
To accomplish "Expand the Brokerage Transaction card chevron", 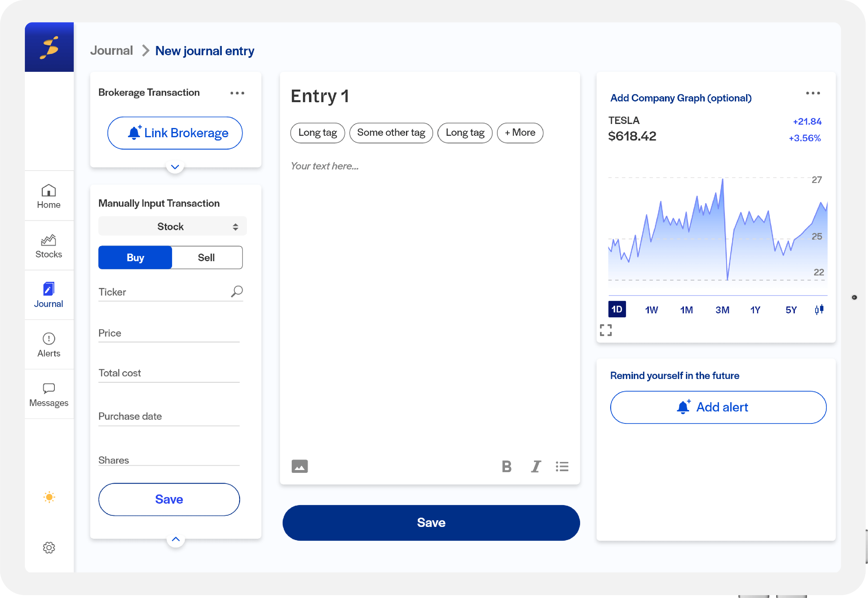I will click(x=175, y=167).
